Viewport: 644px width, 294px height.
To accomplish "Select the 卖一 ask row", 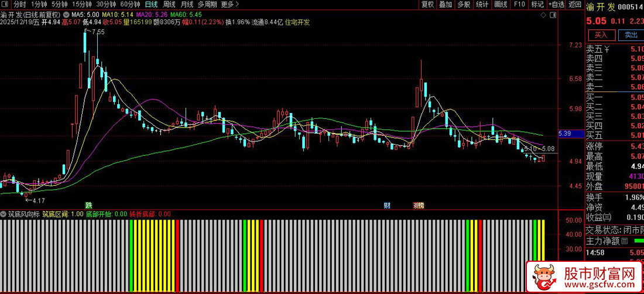I will pos(614,86).
